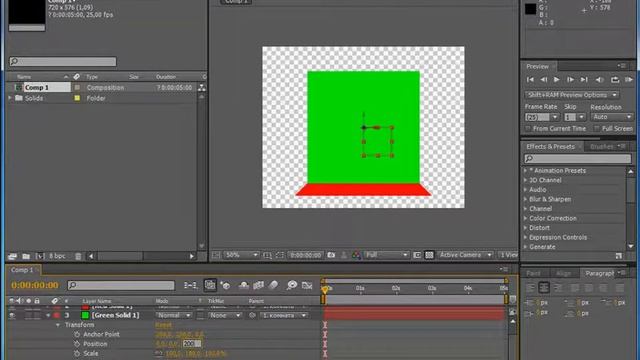Toggle the Position stopwatch
640x360 pixels.
77,344
